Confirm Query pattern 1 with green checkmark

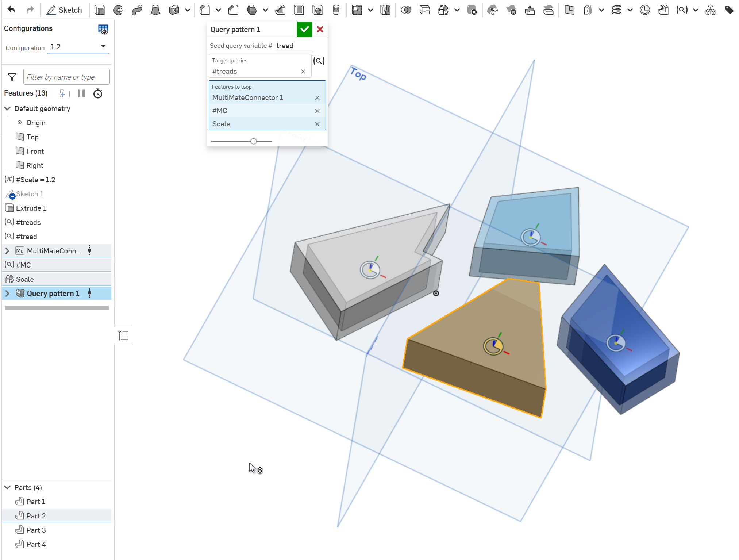[304, 29]
